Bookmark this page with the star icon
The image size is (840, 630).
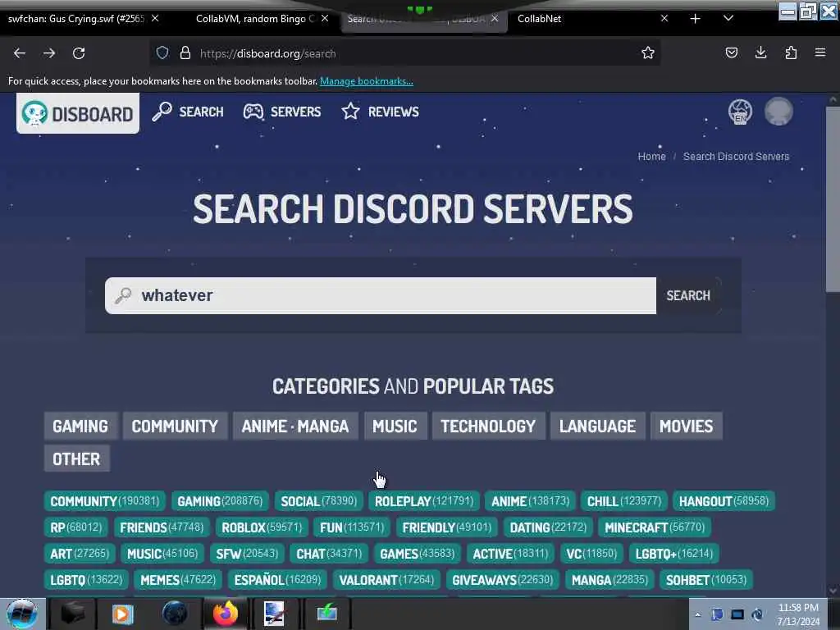tap(648, 53)
